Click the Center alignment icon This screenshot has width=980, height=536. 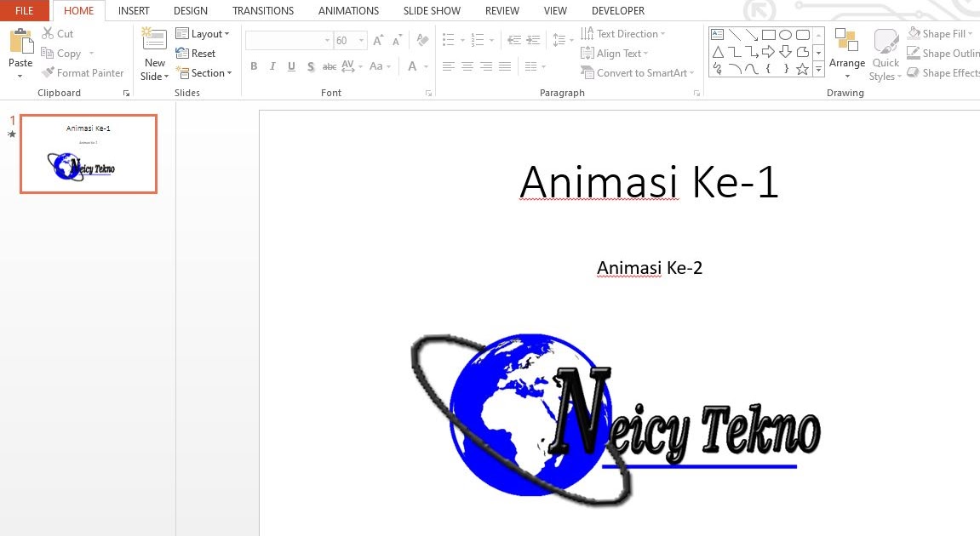click(467, 66)
